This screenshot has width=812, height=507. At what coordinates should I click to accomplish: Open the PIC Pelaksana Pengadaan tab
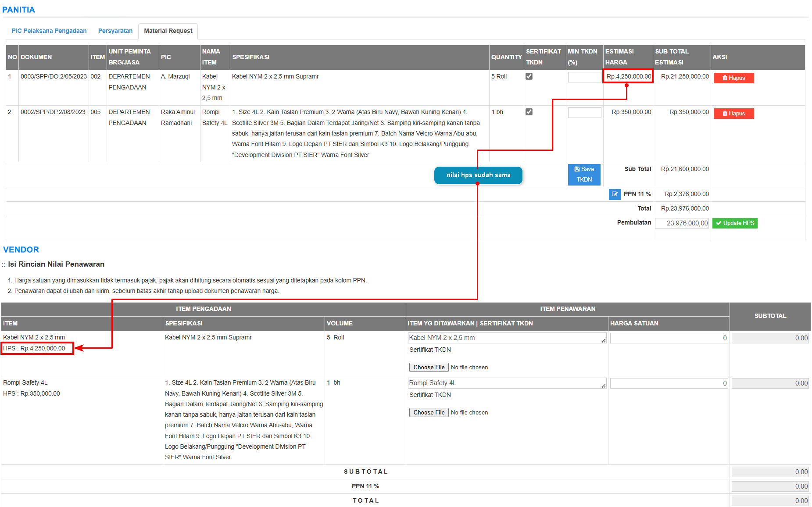pyautogui.click(x=49, y=31)
